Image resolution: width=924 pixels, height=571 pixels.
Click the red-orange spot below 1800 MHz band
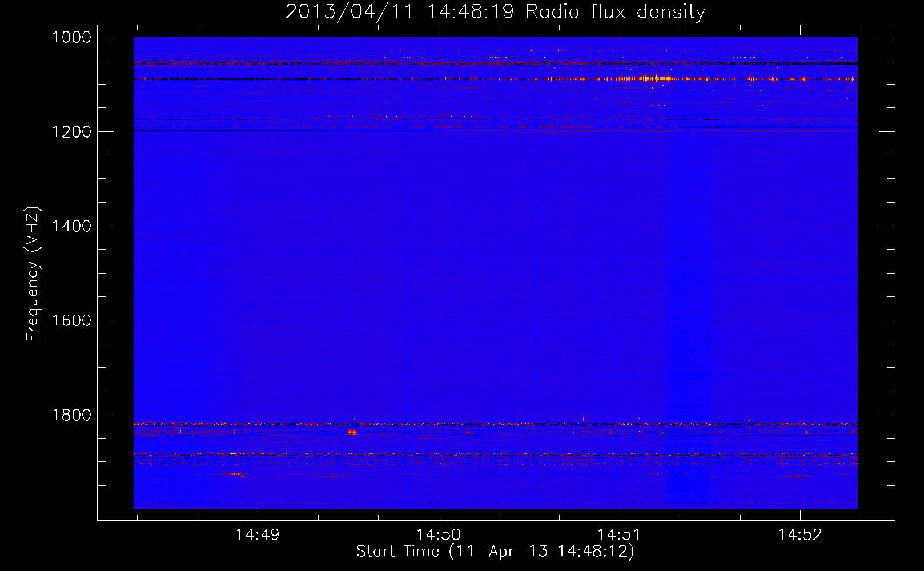tap(352, 432)
